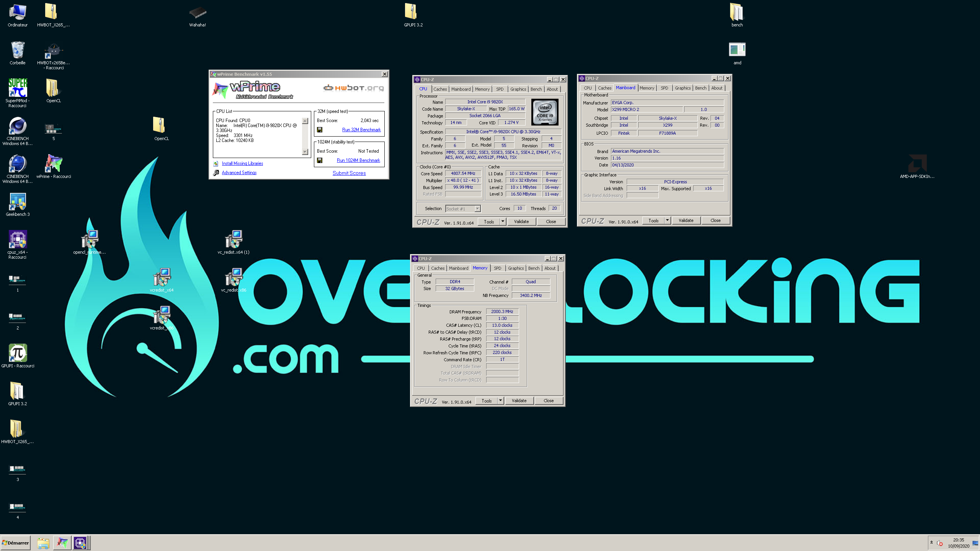Launch wPrime Raccourci desktop shortcut
Image resolution: width=980 pixels, height=551 pixels.
point(54,166)
